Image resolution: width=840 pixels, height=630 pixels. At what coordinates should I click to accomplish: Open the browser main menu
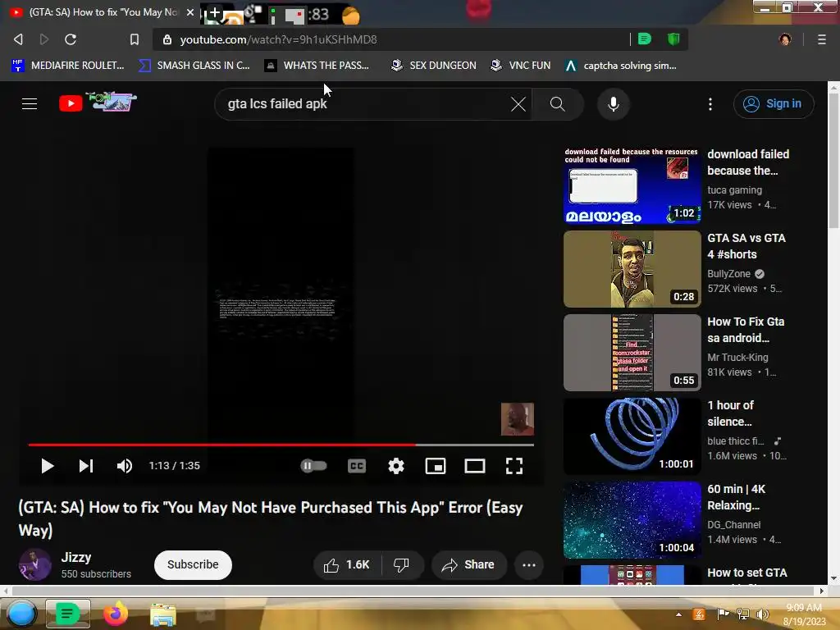821,39
